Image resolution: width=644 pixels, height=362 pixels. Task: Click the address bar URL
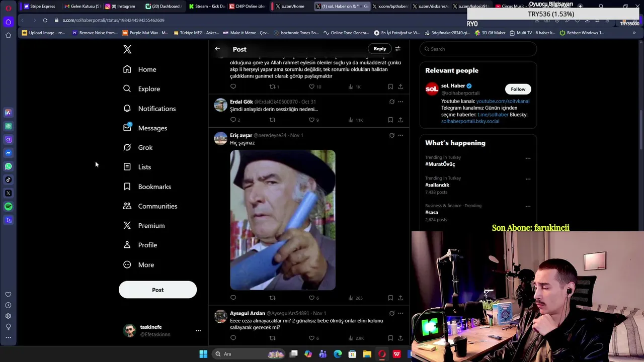(114, 20)
